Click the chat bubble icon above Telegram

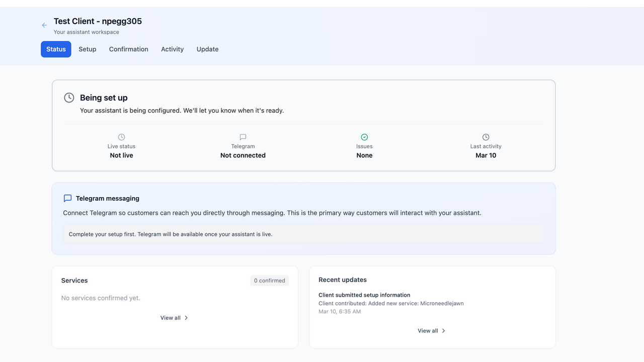coord(243,137)
